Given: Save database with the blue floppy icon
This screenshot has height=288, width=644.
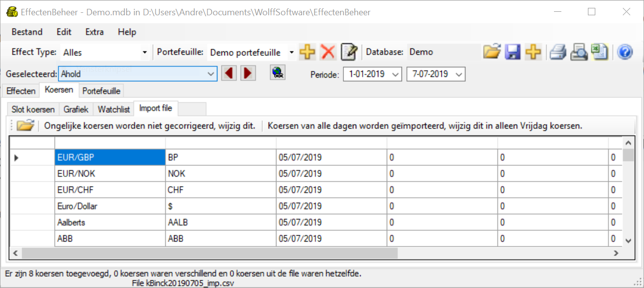Looking at the screenshot, I should pyautogui.click(x=513, y=52).
